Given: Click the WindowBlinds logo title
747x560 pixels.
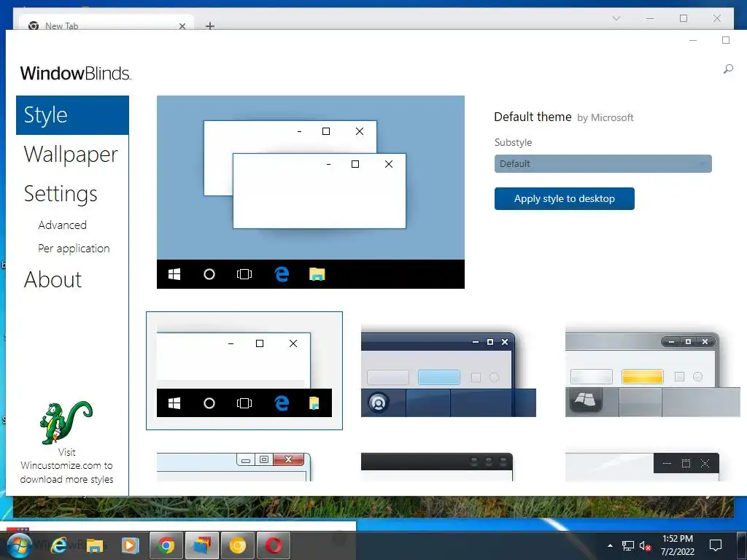Looking at the screenshot, I should click(x=76, y=74).
